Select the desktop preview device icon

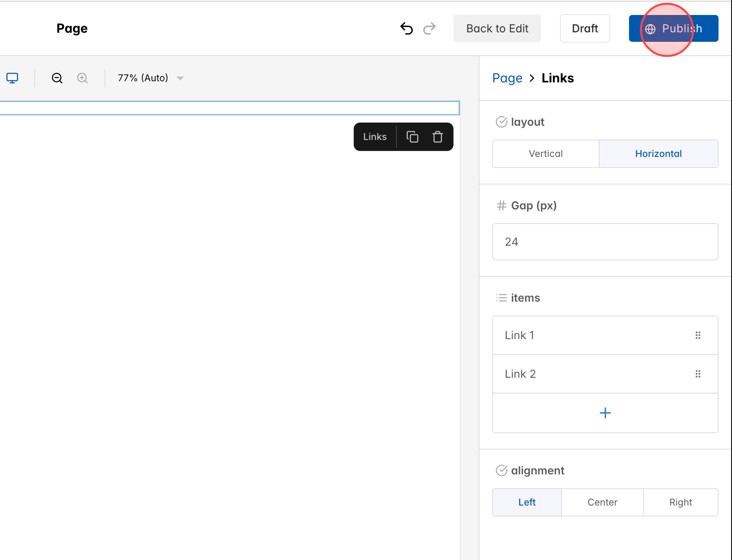click(13, 78)
